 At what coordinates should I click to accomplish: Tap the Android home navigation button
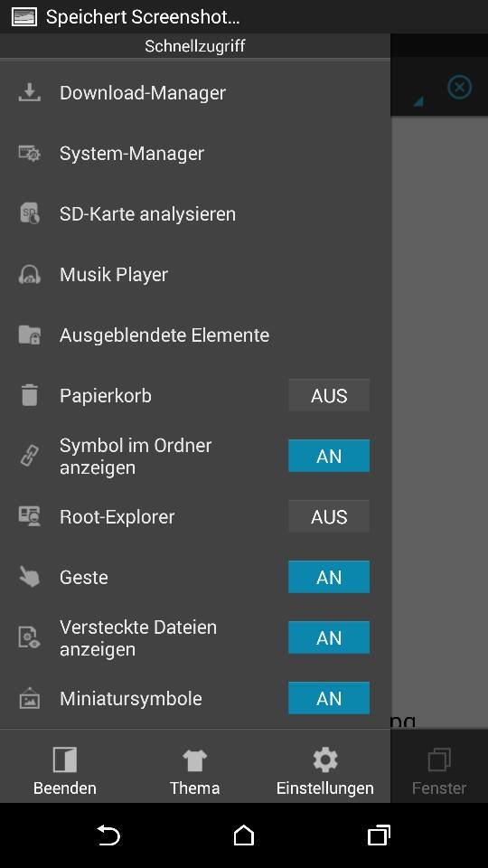[x=243, y=835]
